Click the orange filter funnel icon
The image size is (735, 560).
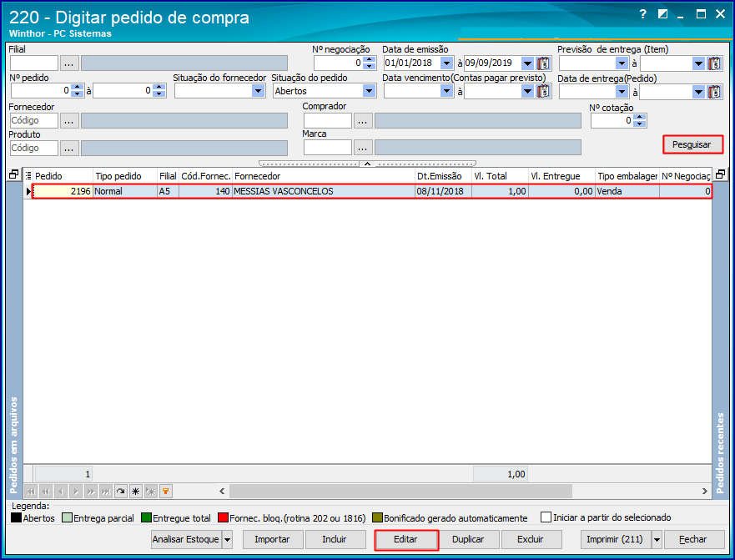point(165,491)
